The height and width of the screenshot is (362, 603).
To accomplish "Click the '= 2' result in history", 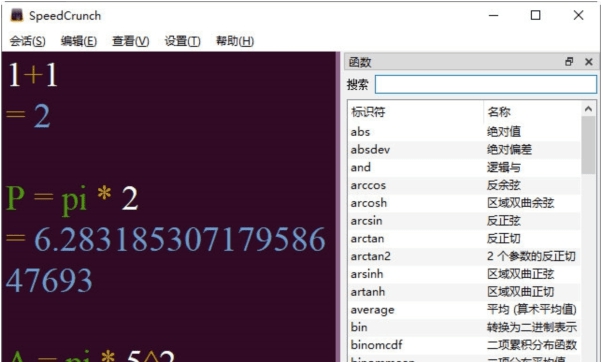I will (x=28, y=116).
